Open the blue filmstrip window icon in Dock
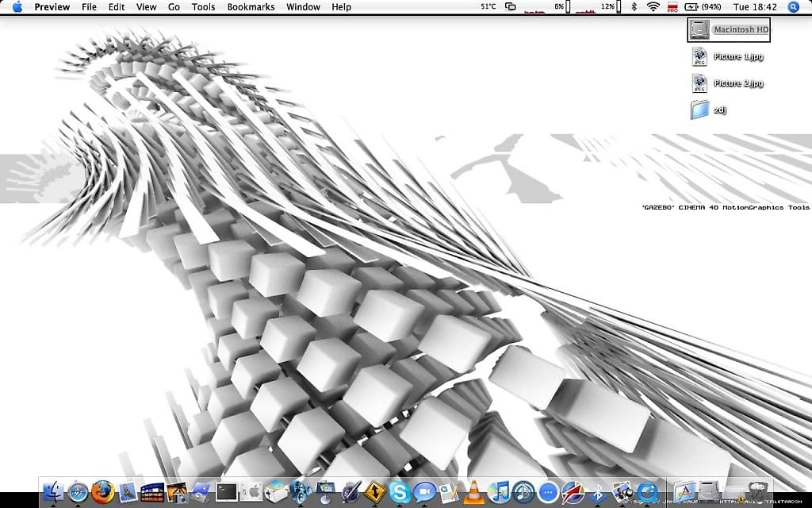Image resolution: width=812 pixels, height=508 pixels. [x=152, y=492]
